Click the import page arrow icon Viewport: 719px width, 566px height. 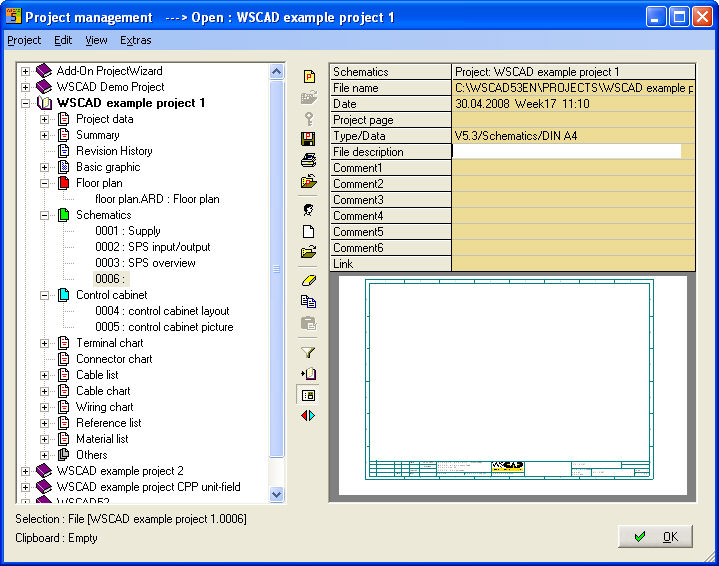pyautogui.click(x=308, y=374)
